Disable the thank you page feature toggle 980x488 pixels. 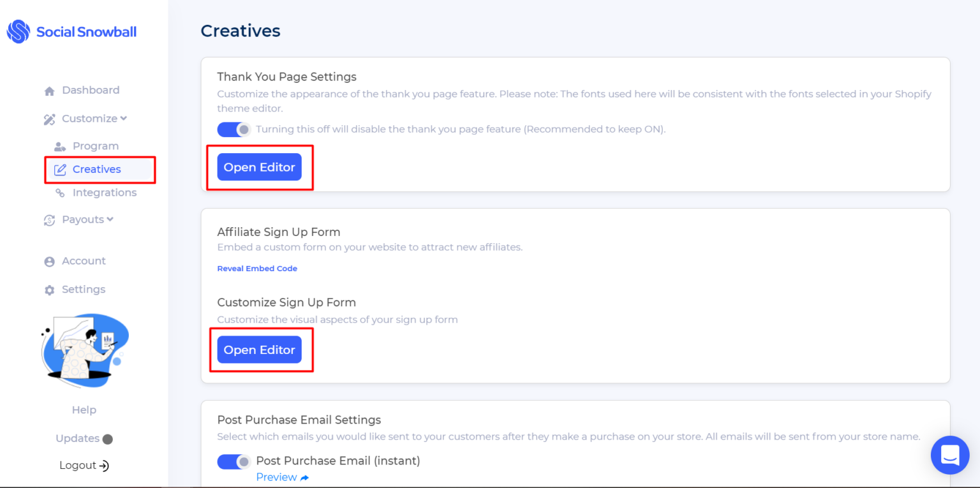[234, 129]
